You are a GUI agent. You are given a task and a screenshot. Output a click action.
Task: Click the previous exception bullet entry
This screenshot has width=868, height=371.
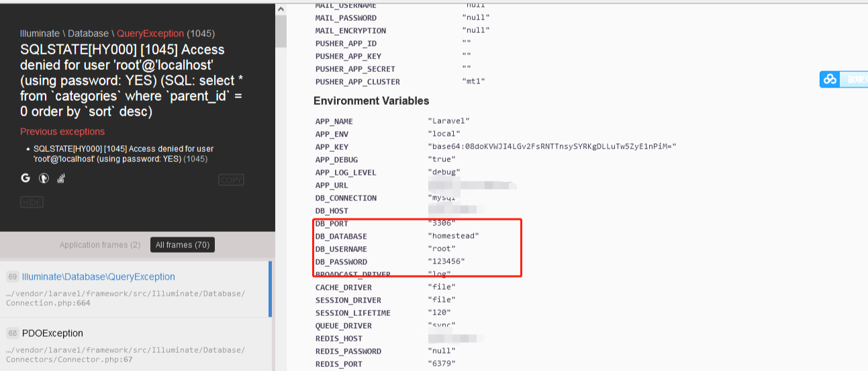[x=124, y=154]
